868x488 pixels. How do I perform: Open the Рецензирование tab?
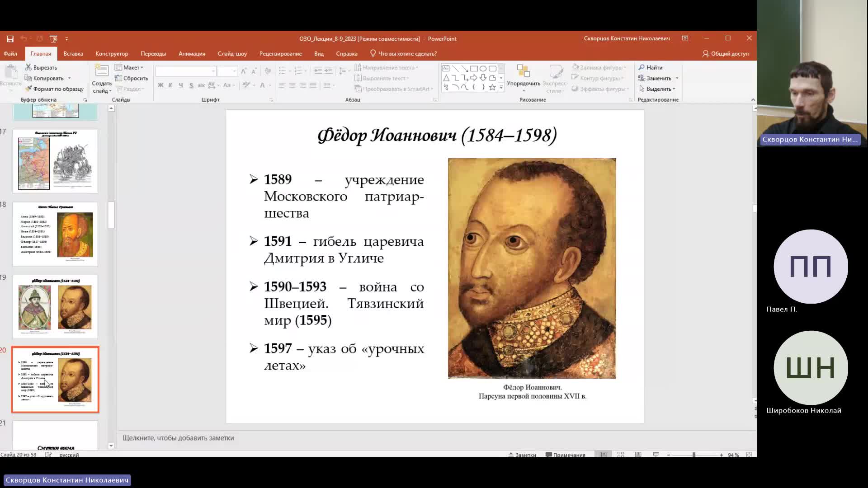click(280, 54)
